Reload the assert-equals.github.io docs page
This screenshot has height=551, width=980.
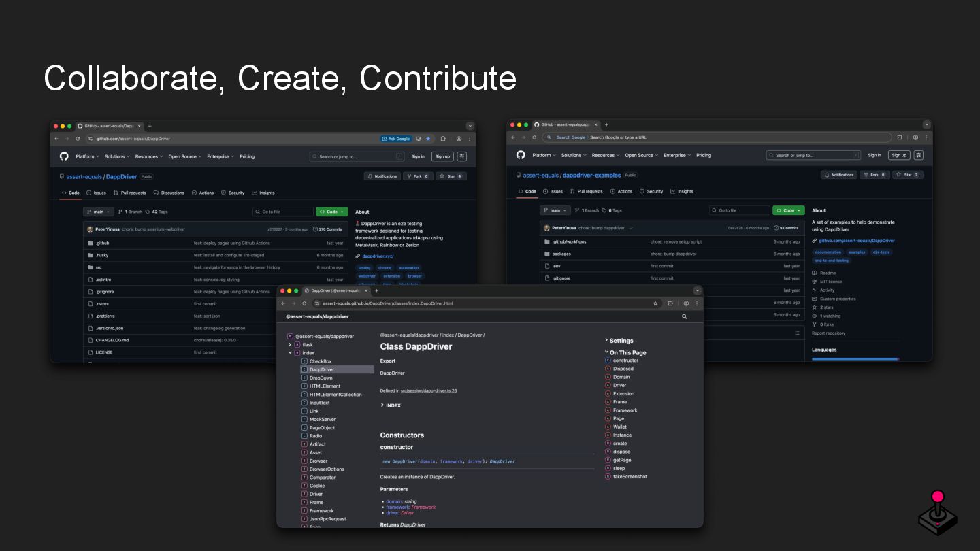(304, 303)
